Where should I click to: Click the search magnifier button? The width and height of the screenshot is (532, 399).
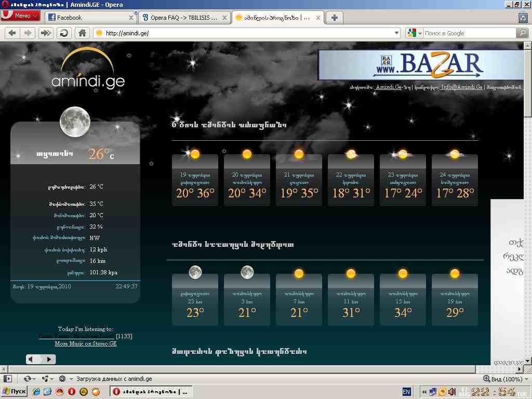[x=522, y=33]
